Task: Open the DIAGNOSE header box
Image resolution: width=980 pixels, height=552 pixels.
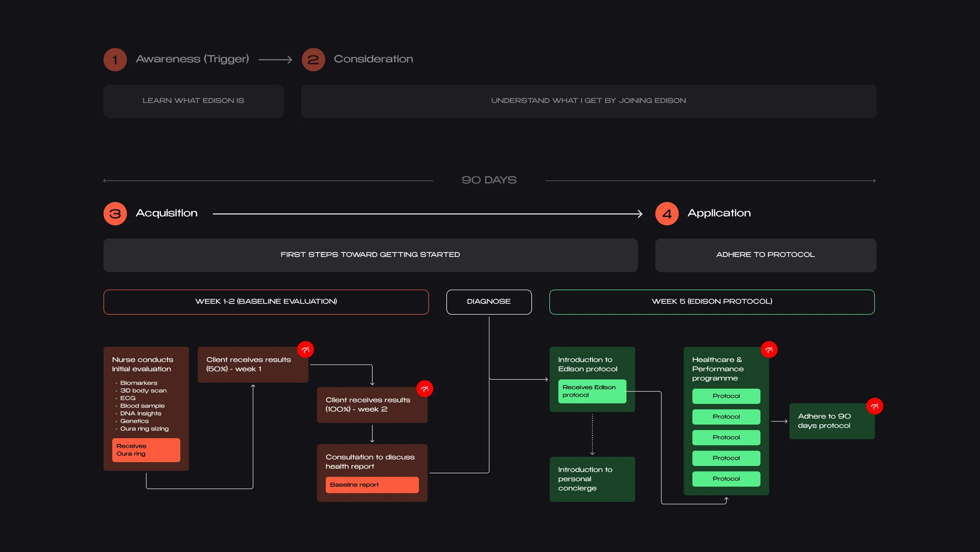Action: click(489, 302)
